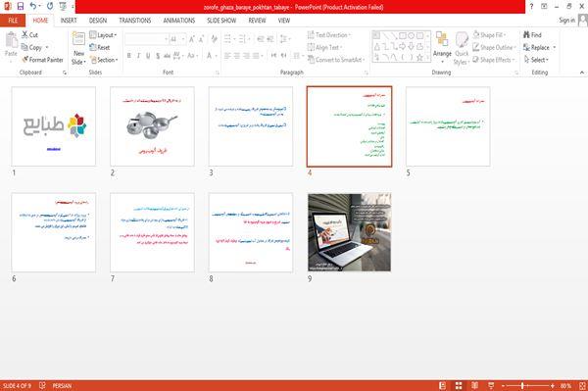The width and height of the screenshot is (588, 391).
Task: Click the Slide Sorter view icon
Action: 459,385
